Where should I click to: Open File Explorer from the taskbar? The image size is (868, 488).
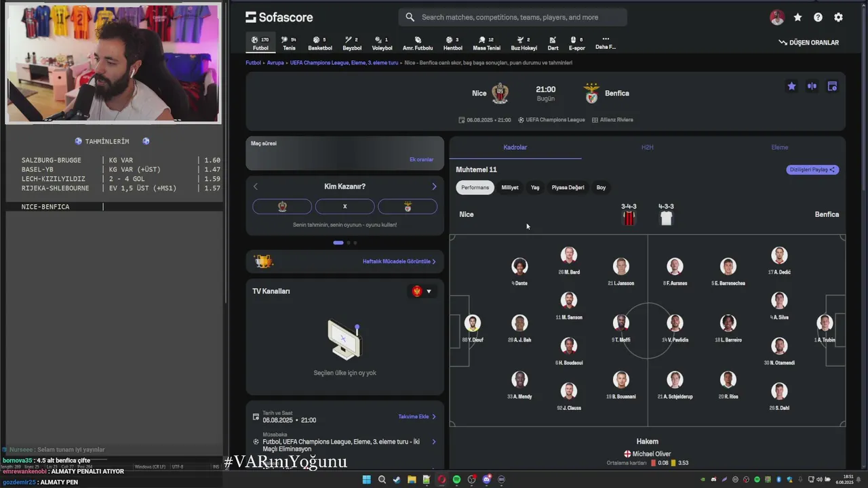pos(412,479)
